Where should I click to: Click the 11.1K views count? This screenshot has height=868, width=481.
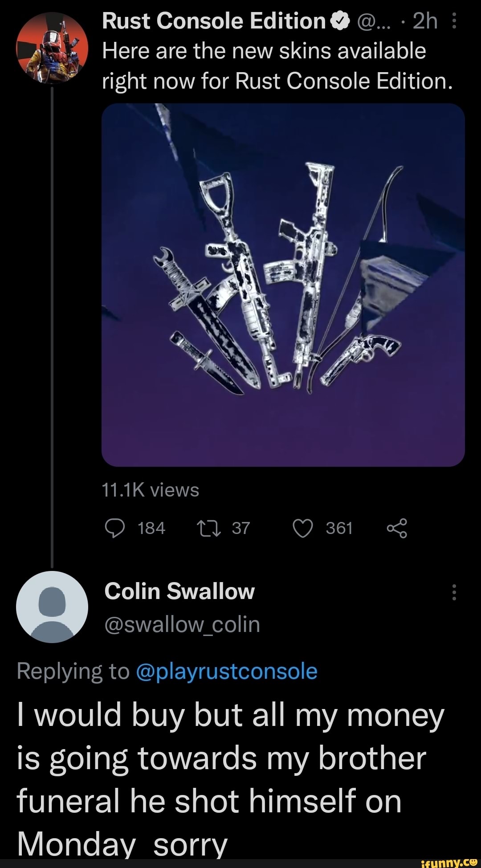click(151, 490)
